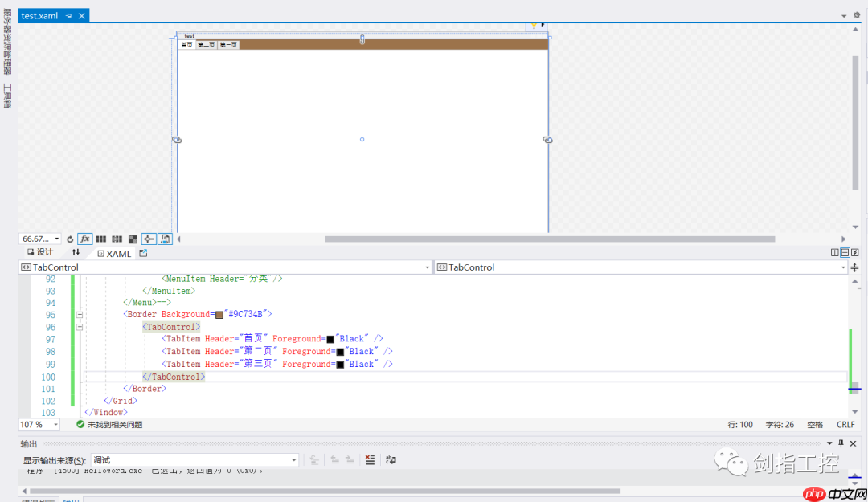Switch to the 设计 design tab
The height and width of the screenshot is (502, 868).
pos(40,252)
